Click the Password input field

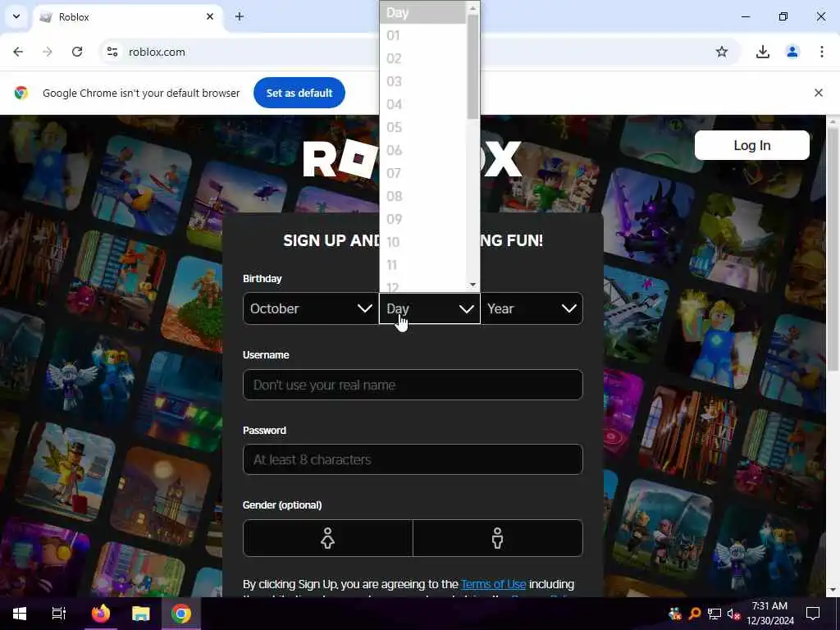pyautogui.click(x=413, y=459)
